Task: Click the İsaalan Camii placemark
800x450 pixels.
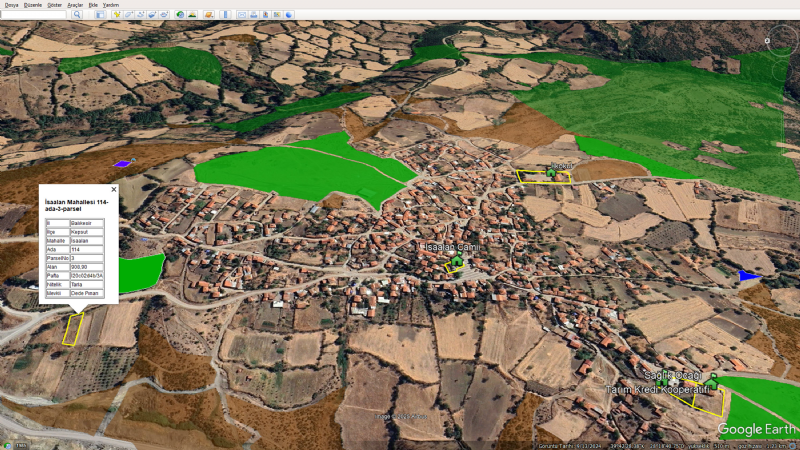Action: tap(457, 261)
